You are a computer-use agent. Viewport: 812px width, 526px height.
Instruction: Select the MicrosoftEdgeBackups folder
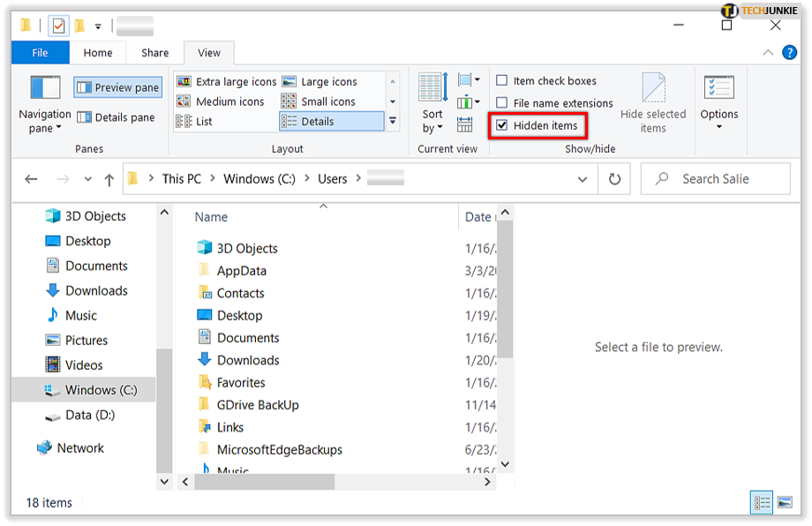click(x=269, y=449)
